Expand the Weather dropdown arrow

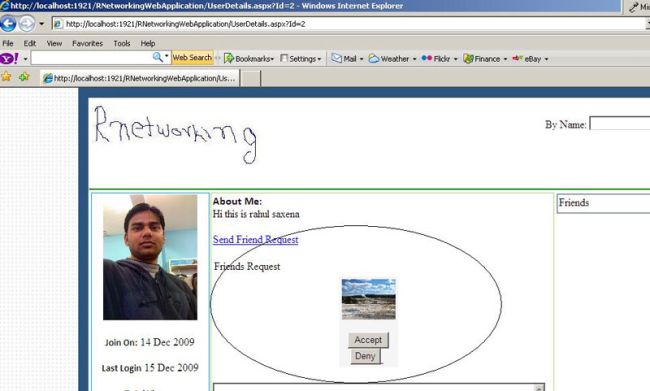point(414,59)
